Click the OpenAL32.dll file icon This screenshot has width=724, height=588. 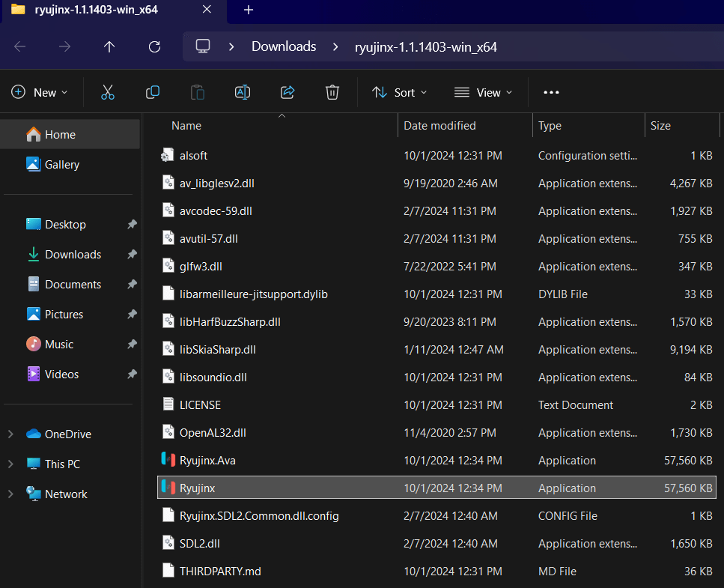tap(168, 432)
